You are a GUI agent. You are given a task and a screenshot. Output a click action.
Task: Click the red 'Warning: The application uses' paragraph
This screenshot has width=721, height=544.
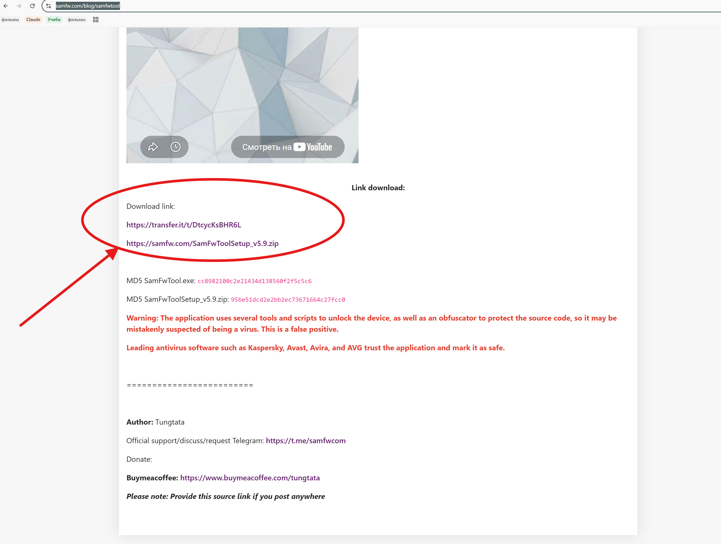tap(372, 324)
